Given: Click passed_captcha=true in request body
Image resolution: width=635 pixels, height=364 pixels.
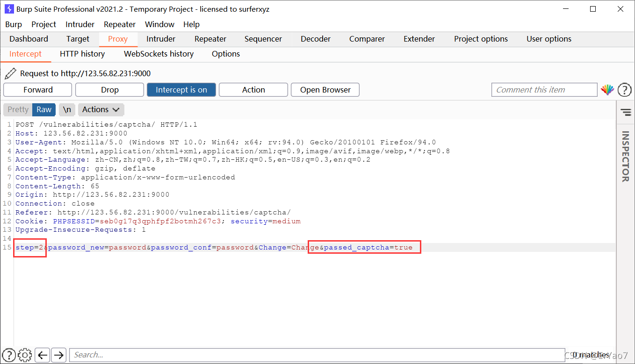Looking at the screenshot, I should point(368,247).
